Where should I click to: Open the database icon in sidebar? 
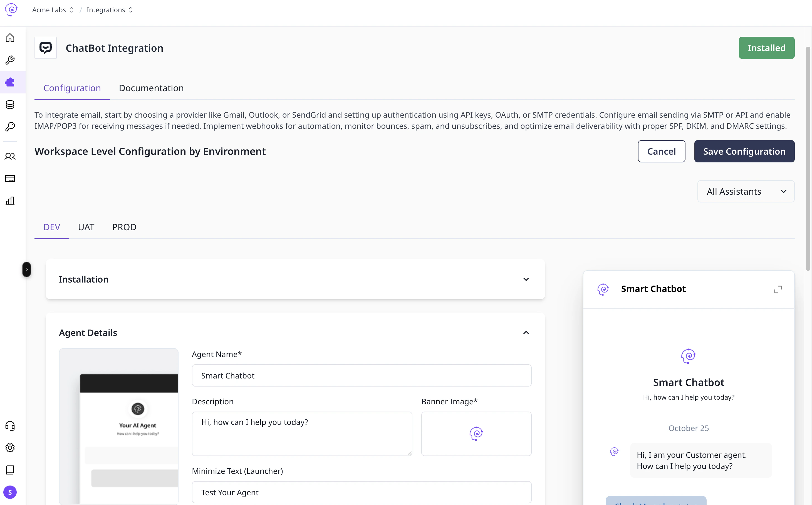[x=10, y=105]
